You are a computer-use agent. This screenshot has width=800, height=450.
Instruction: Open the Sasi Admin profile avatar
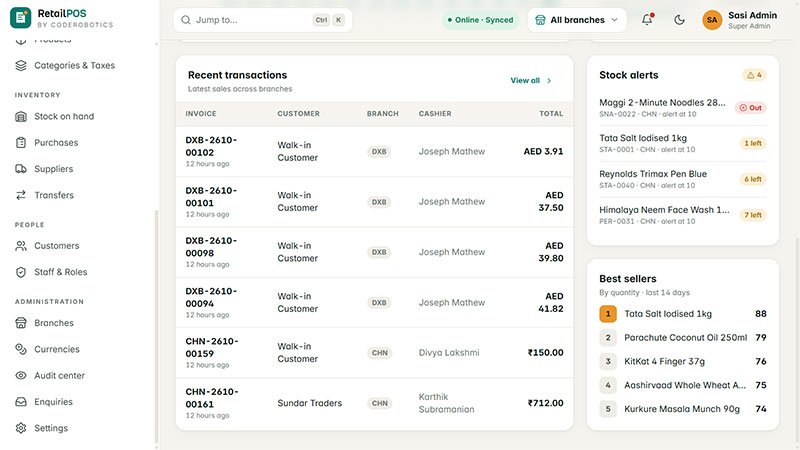pos(712,20)
